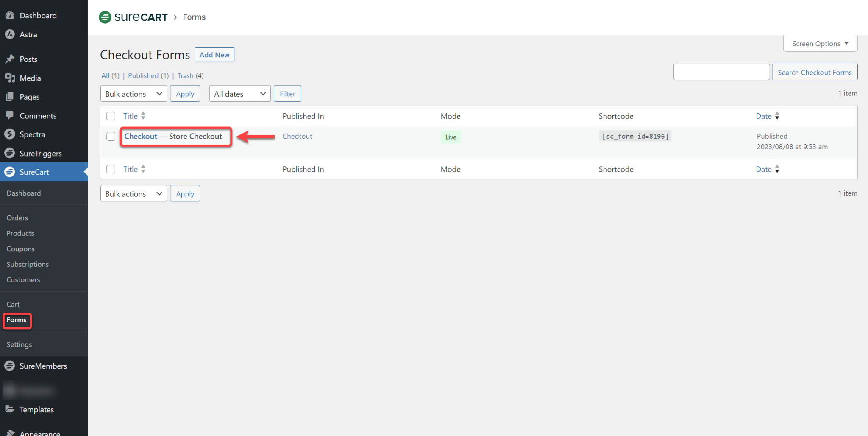Click the Templates folder icon
Screen dimensions: 868x436
10,409
